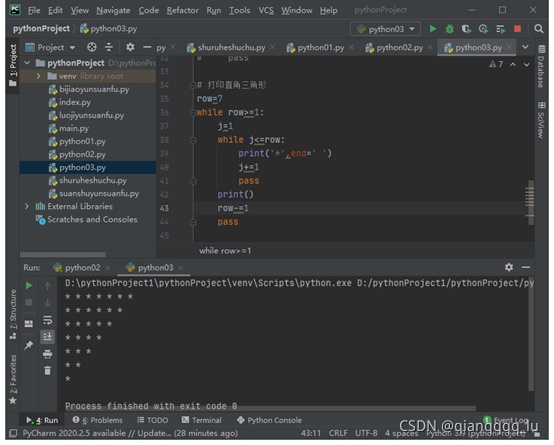
Task: Go to previous highlighted warning arrow
Action: tap(513, 64)
